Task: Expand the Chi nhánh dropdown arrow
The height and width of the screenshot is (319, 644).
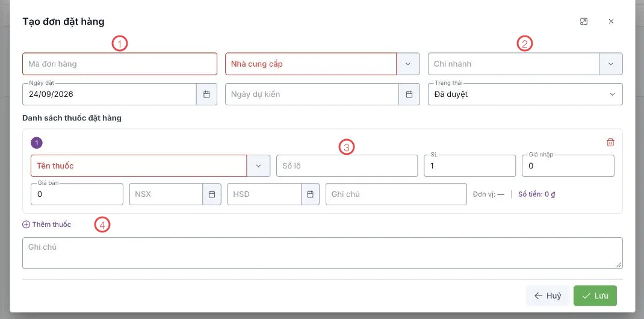Action: 611,64
